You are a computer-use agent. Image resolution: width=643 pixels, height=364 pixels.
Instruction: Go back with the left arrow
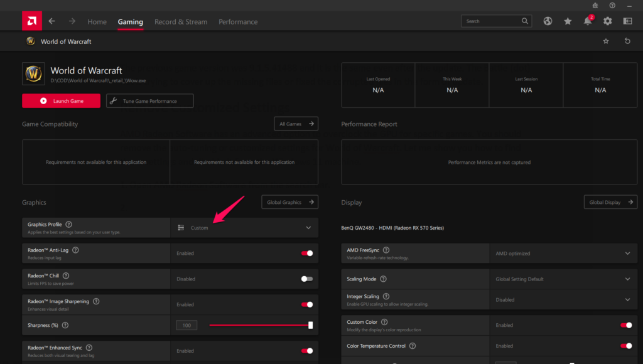tap(51, 21)
